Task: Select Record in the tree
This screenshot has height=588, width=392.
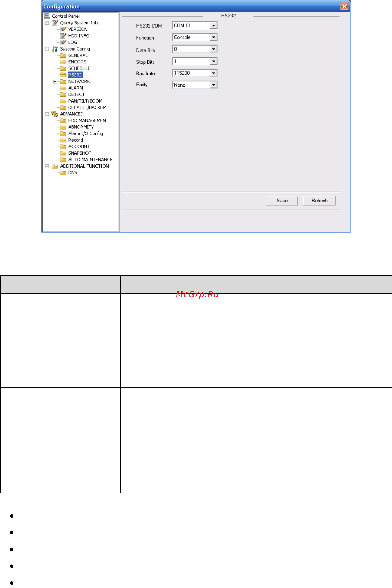Action: pos(76,140)
